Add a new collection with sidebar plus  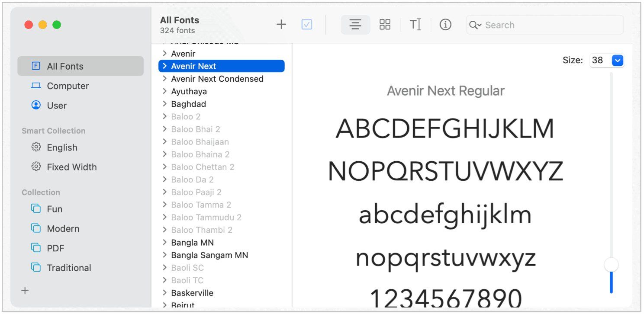click(25, 291)
